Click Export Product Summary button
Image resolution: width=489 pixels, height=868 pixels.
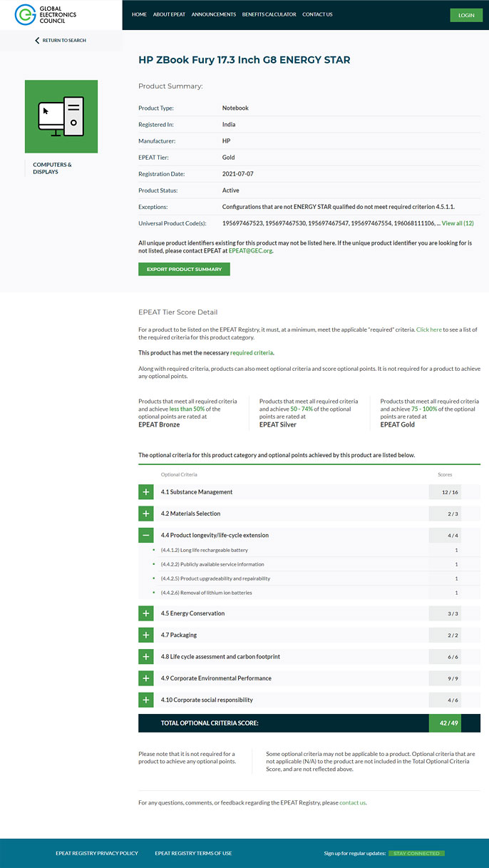click(185, 269)
